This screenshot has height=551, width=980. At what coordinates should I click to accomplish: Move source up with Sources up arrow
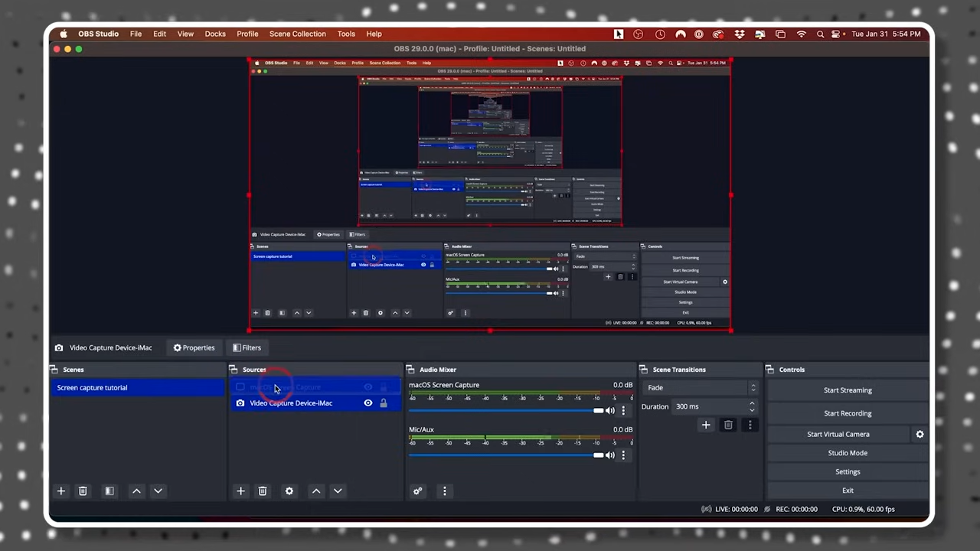point(315,491)
